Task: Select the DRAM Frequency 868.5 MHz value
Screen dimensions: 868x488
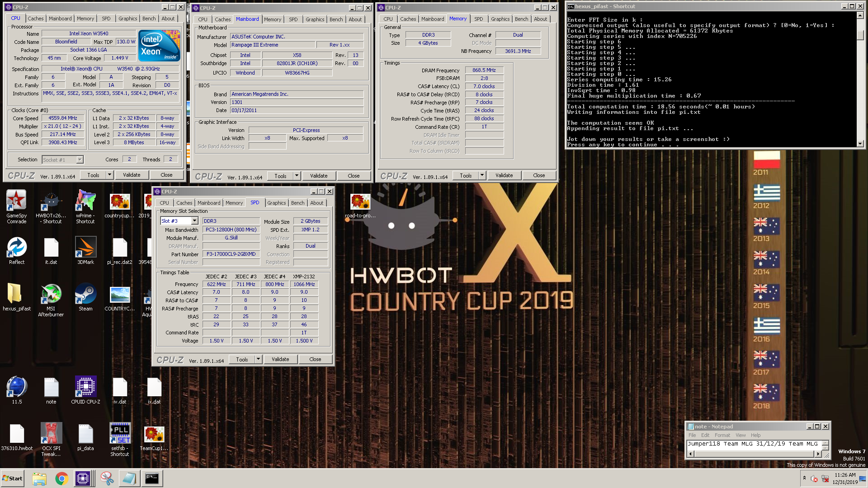Action: tap(484, 70)
